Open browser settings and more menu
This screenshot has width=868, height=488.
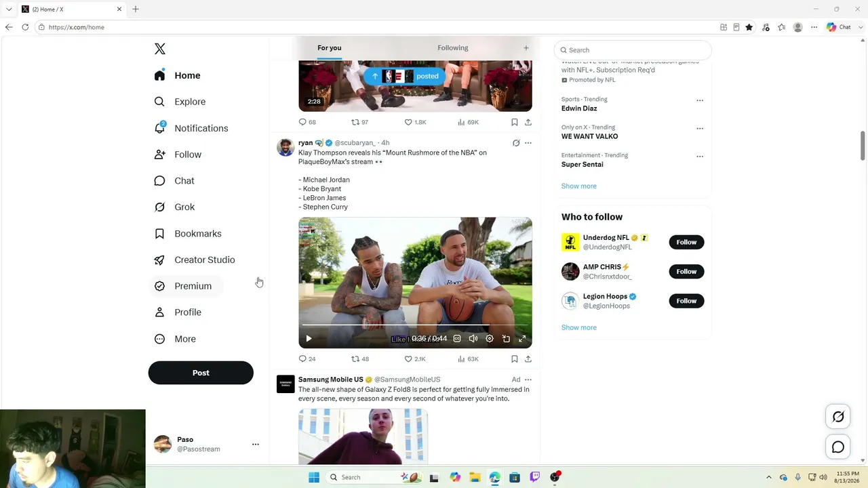(814, 27)
